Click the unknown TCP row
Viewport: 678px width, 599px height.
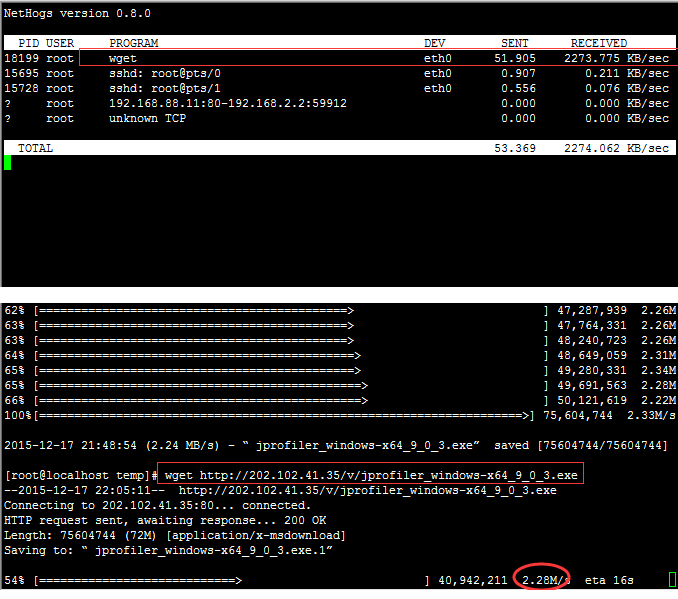coord(147,119)
